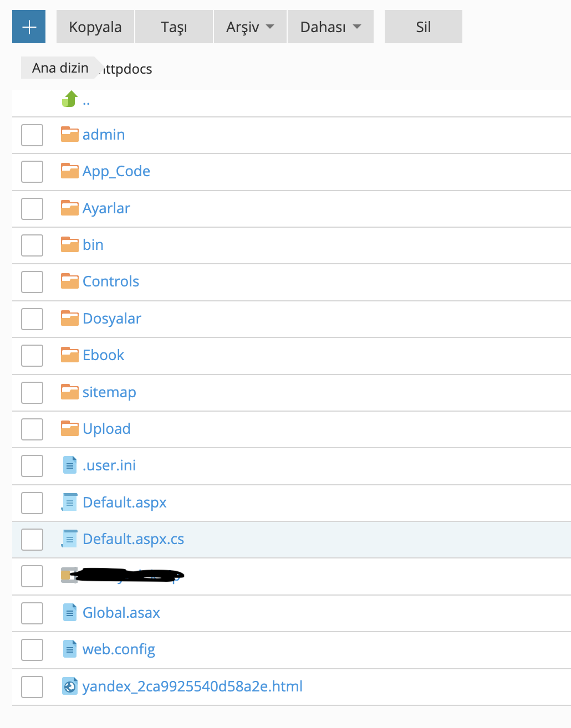Open the Dosyalar folder link
This screenshot has width=571, height=728.
tap(112, 319)
